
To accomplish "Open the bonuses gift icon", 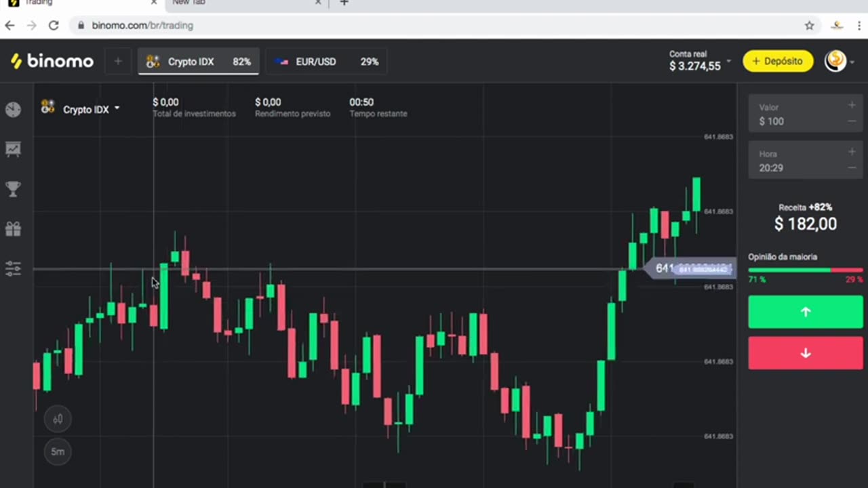I will tap(13, 229).
